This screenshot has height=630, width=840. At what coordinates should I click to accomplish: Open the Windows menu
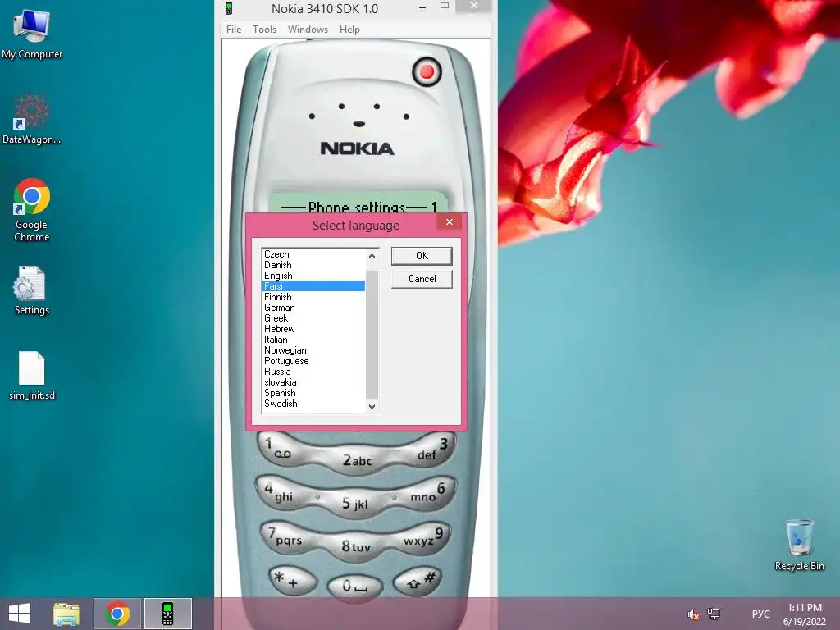[308, 30]
